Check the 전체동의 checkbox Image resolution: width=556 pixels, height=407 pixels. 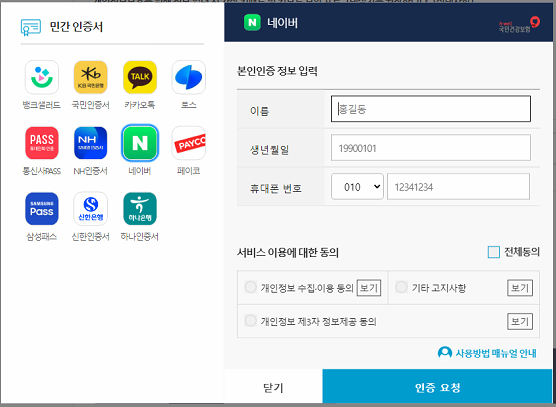494,252
